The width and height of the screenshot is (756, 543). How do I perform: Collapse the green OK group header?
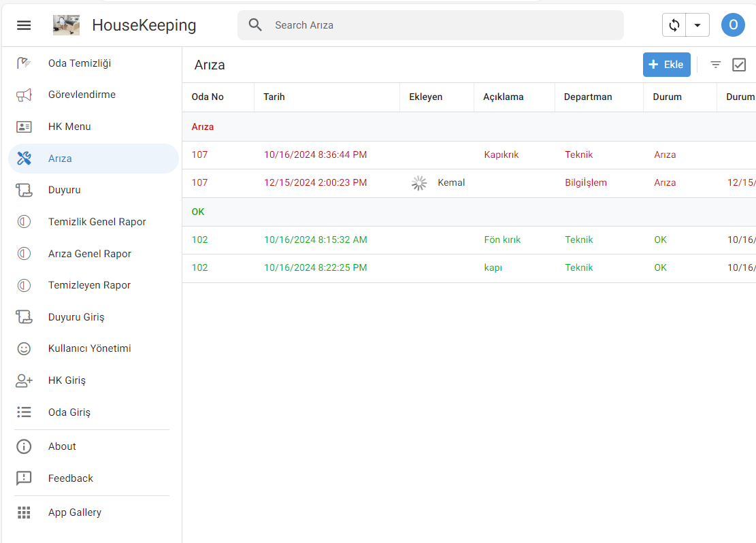[x=469, y=212]
